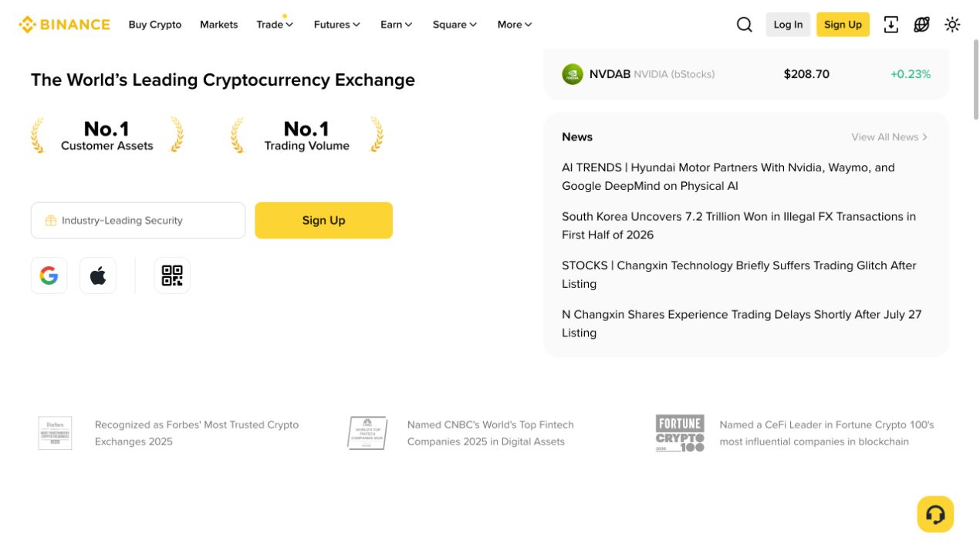Click the No.1 Trading Volume badge
980x551 pixels.
(307, 136)
